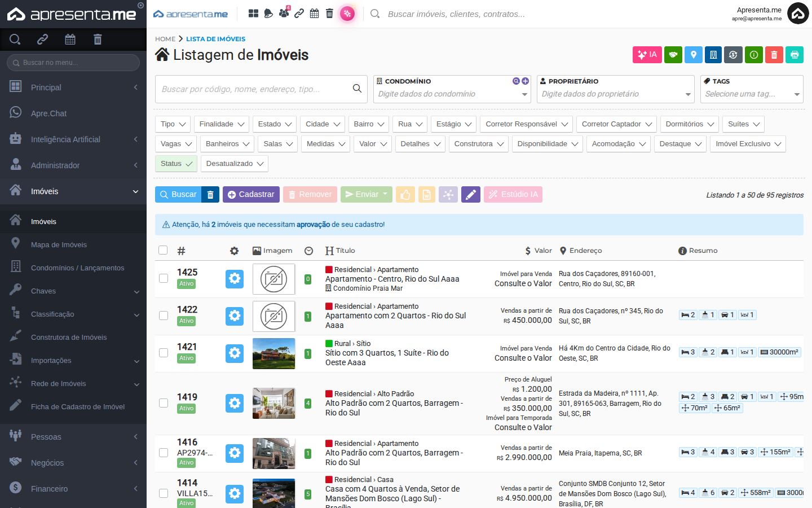Click the grey currency refresh button
Image resolution: width=812 pixels, height=508 pixels.
tap(733, 55)
